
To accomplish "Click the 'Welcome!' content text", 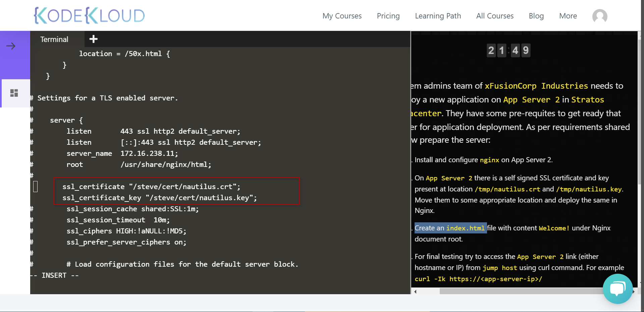I will coord(554,228).
